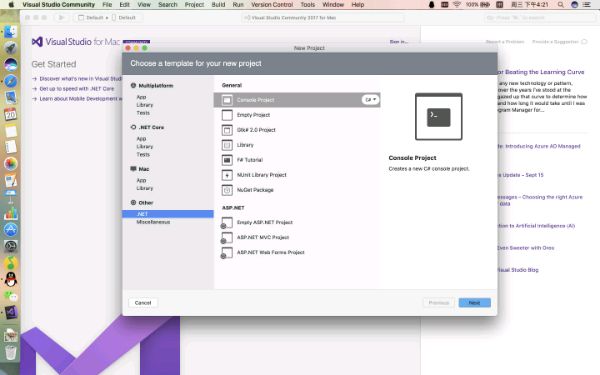Select the Library template icon under General

coord(227,145)
